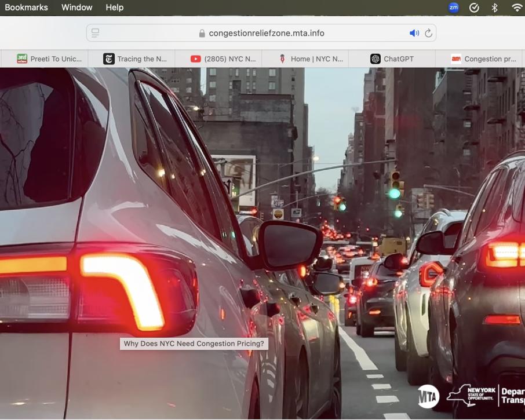Open the Zoom menu bar icon

(453, 8)
